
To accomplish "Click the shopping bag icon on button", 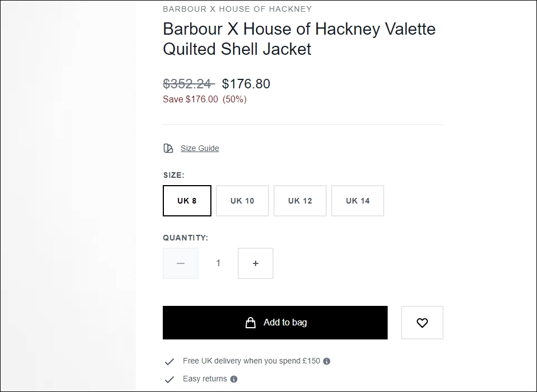I will click(251, 323).
